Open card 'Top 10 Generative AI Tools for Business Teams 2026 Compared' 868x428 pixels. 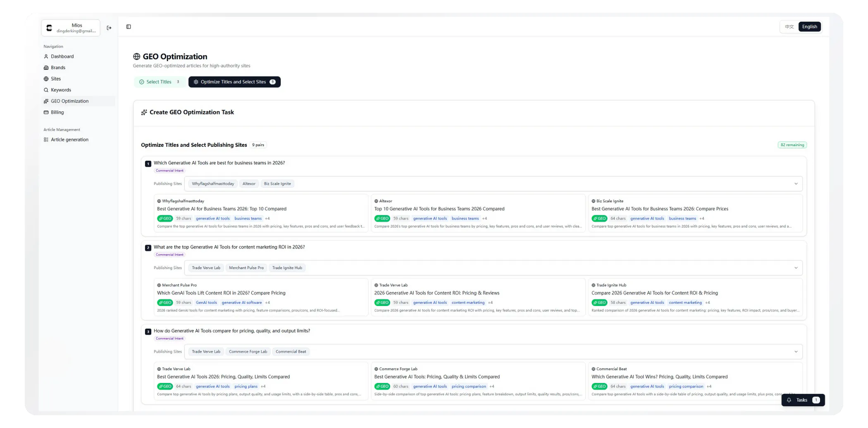(478, 214)
